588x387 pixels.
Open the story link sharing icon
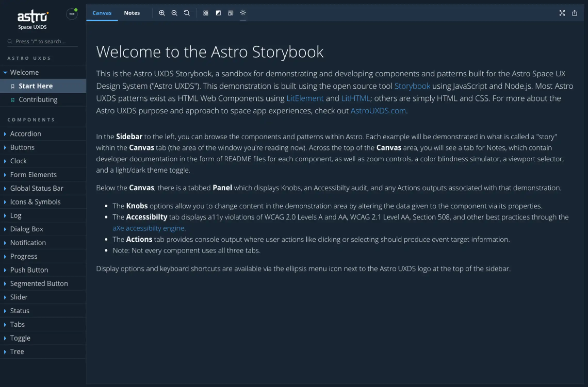tap(575, 13)
